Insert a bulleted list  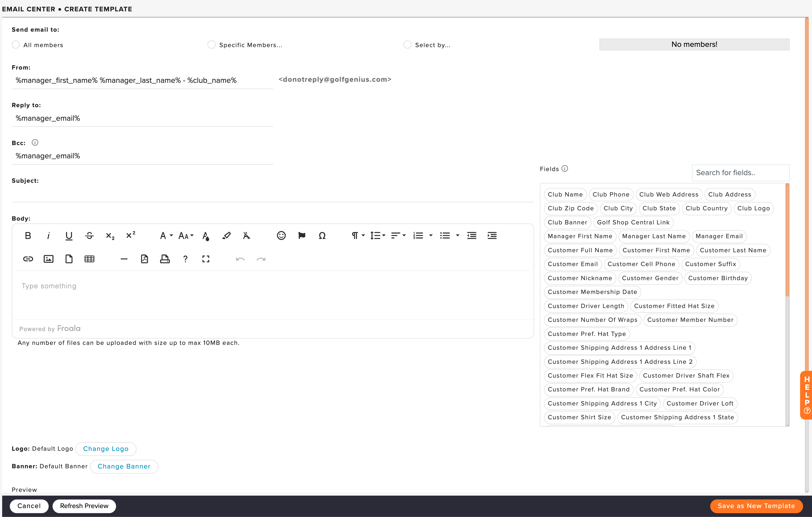tap(445, 236)
